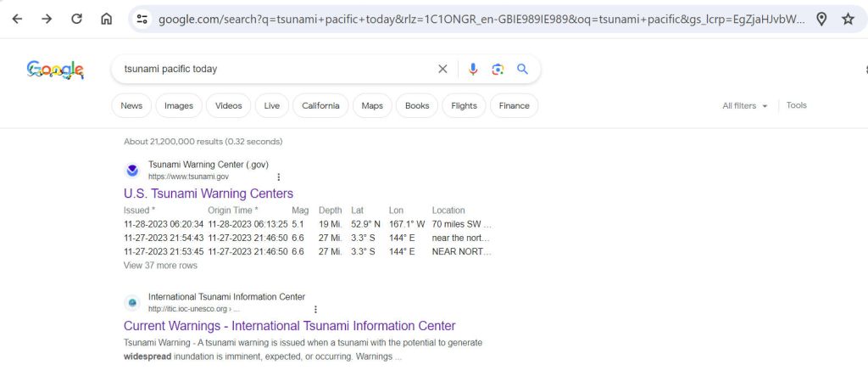
Task: Expand View 37 more rows
Action: click(x=160, y=266)
